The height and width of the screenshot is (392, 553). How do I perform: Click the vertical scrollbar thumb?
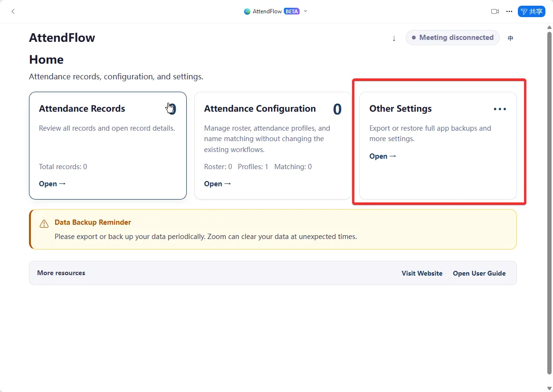click(549, 203)
